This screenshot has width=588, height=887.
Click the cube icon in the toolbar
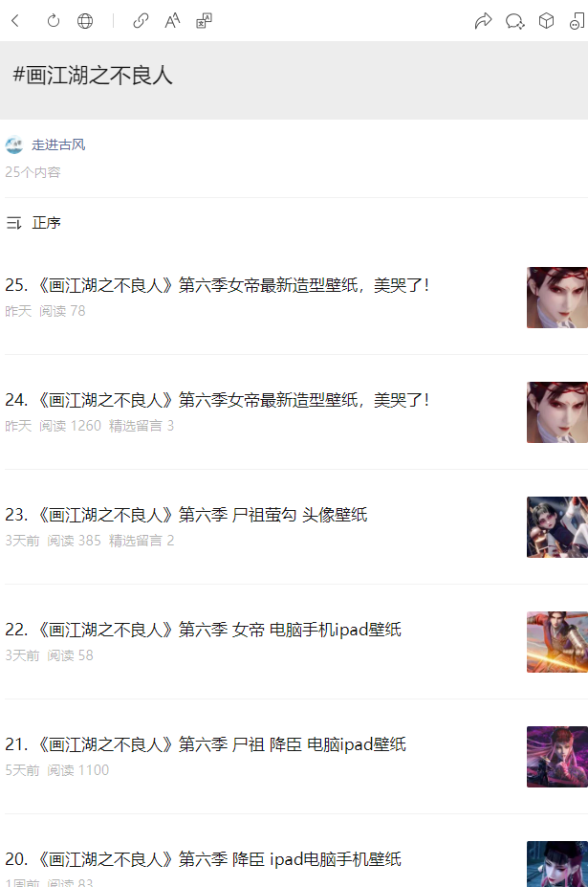click(546, 21)
